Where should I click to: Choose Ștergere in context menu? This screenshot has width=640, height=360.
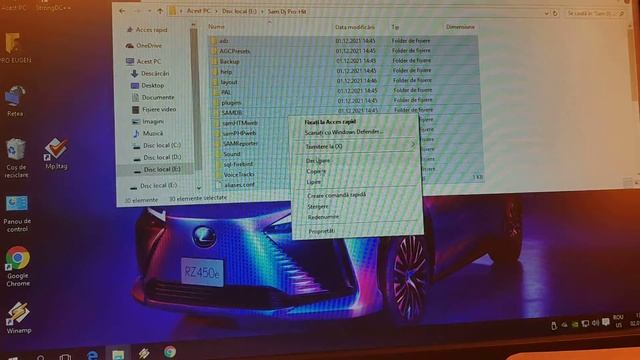[x=318, y=207]
